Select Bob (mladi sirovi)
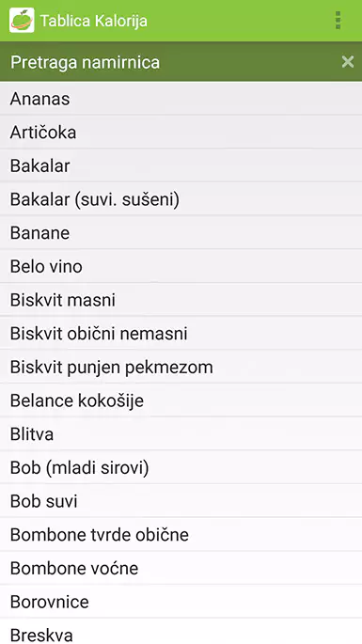Viewport: 362px width, 644px height. click(181, 468)
